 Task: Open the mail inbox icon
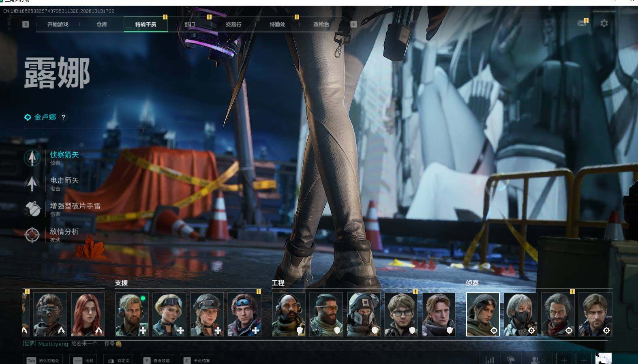pos(582,23)
